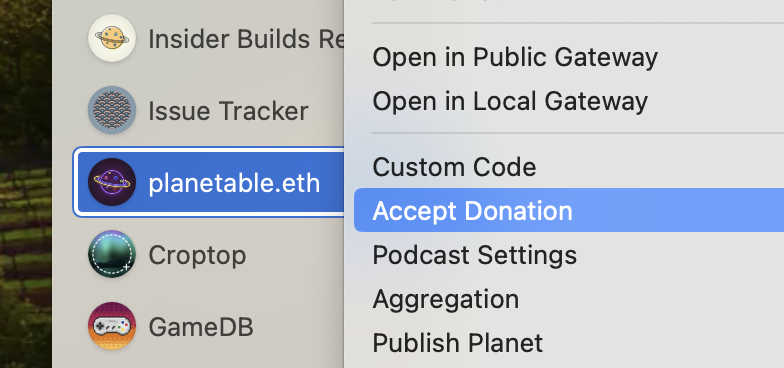Open the Custom Code menu entry
The height and width of the screenshot is (368, 784).
coord(454,167)
